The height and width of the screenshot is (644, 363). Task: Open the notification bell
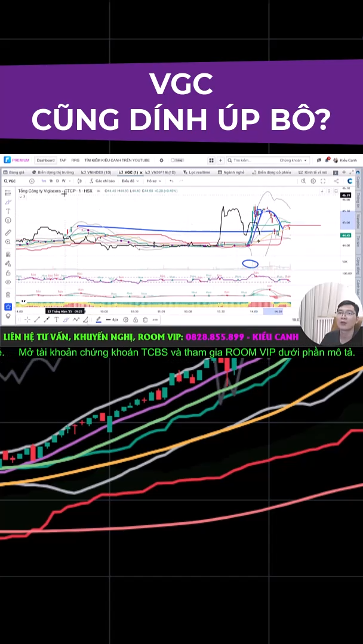tap(327, 160)
